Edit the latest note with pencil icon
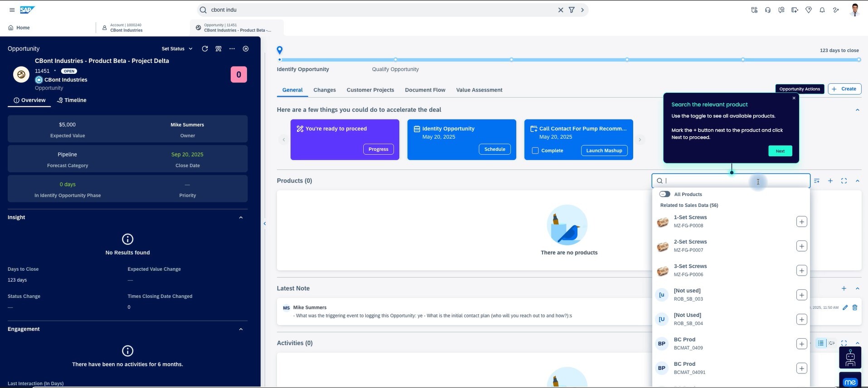The width and height of the screenshot is (868, 388). pyautogui.click(x=845, y=307)
